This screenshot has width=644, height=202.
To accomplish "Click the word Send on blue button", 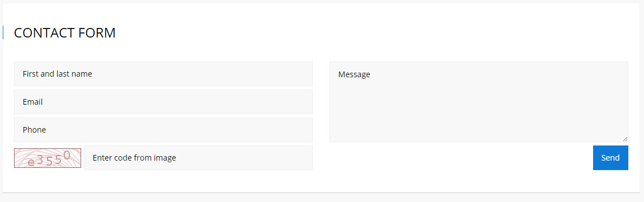I will pyautogui.click(x=610, y=158).
